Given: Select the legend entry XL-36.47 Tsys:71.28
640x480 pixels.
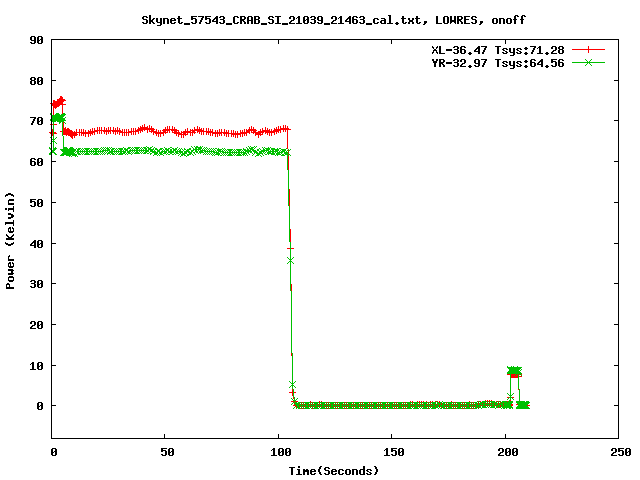Looking at the screenshot, I should click(498, 50).
